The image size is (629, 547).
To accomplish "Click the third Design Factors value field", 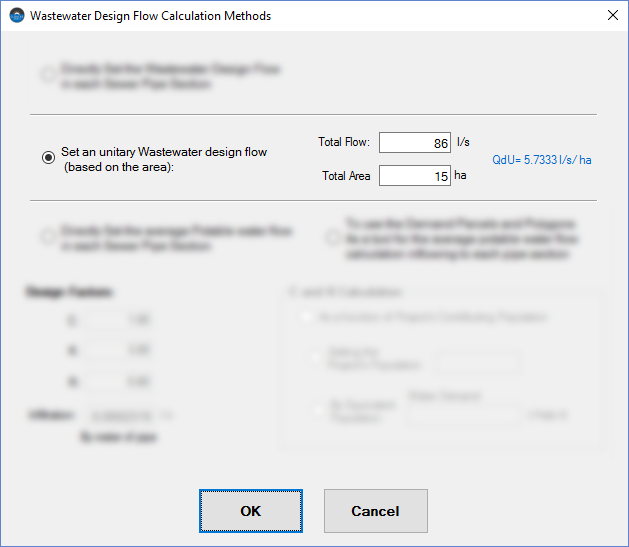I will click(118, 381).
